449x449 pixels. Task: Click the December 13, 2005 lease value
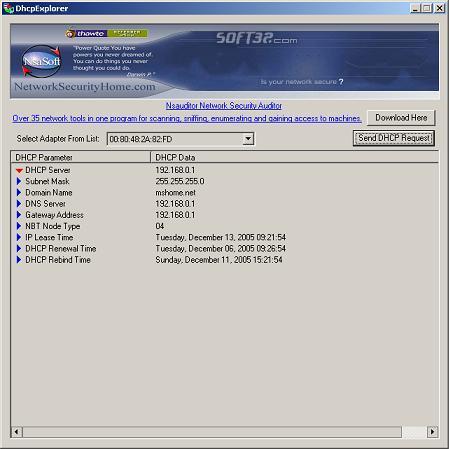tap(221, 237)
